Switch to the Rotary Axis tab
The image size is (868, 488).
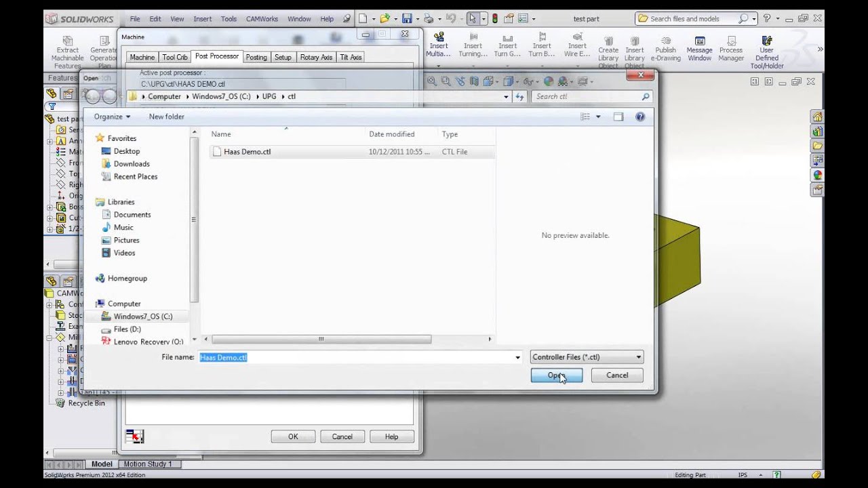[x=316, y=58]
